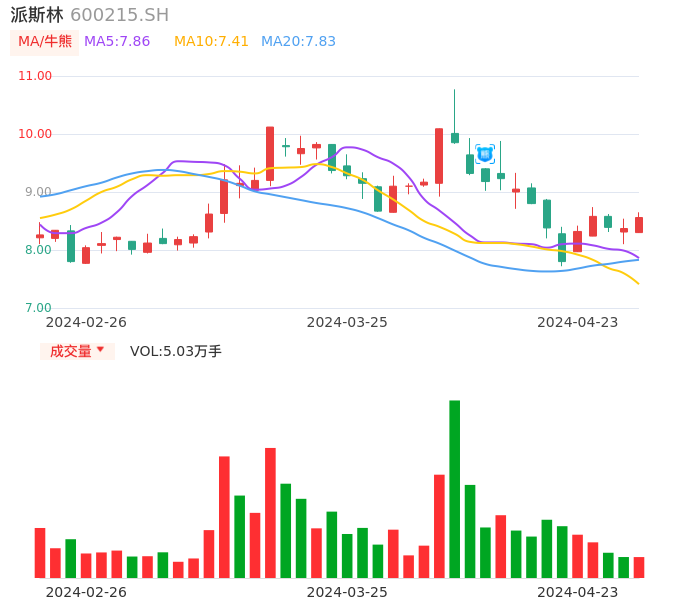Toggle the MA20 blue line legend
The width and height of the screenshot is (686, 606).
(298, 42)
